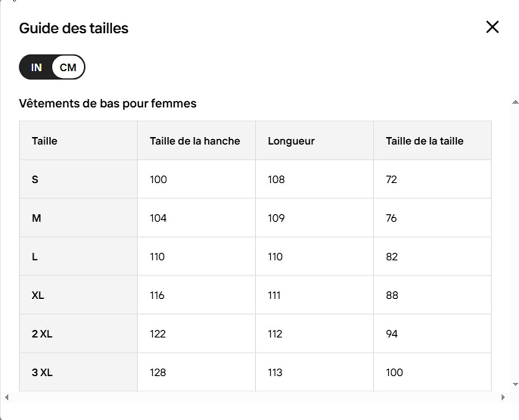This screenshot has width=519, height=420.
Task: Click the Taille de la hanche header
Action: pos(194,141)
